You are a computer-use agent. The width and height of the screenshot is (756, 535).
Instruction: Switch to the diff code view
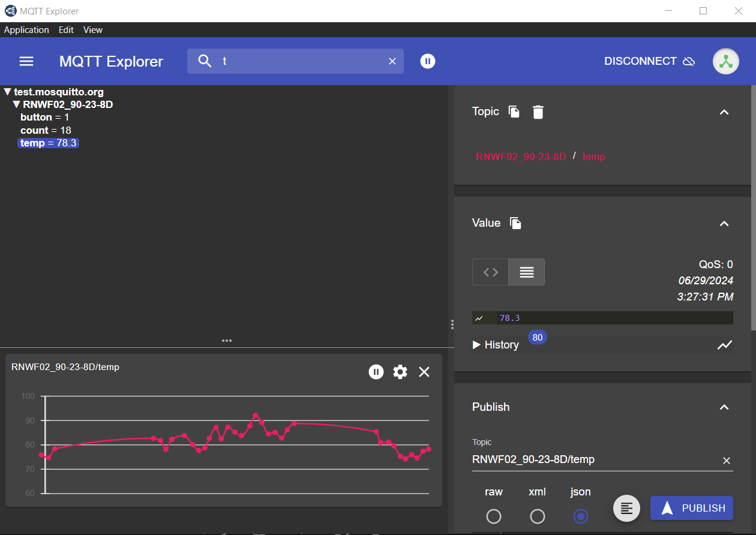point(490,272)
